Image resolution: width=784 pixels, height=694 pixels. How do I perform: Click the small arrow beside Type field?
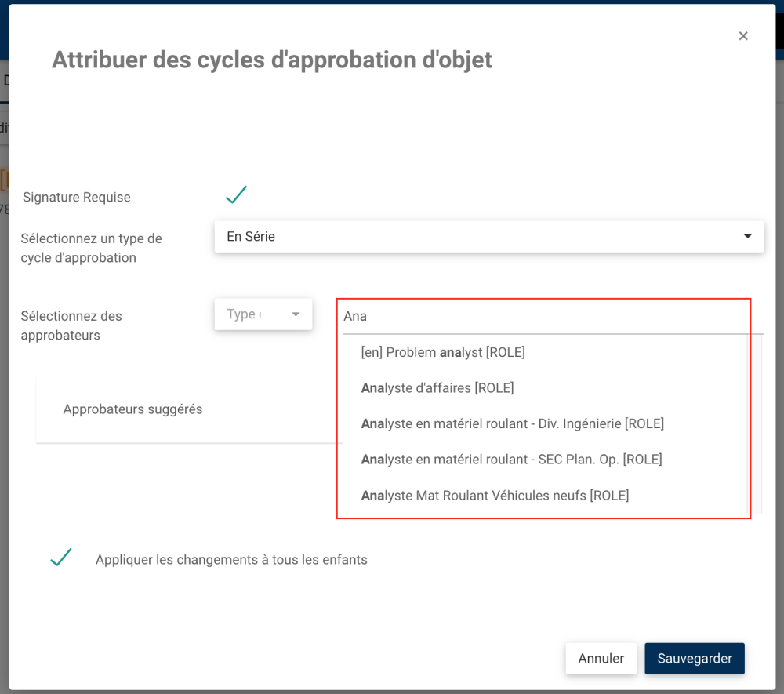[x=296, y=314]
